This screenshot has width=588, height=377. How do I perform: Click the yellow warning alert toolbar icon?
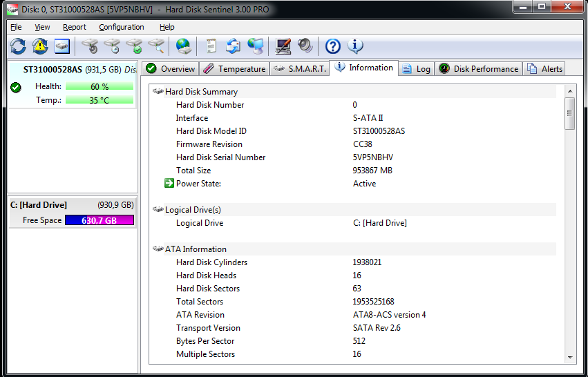[x=40, y=46]
